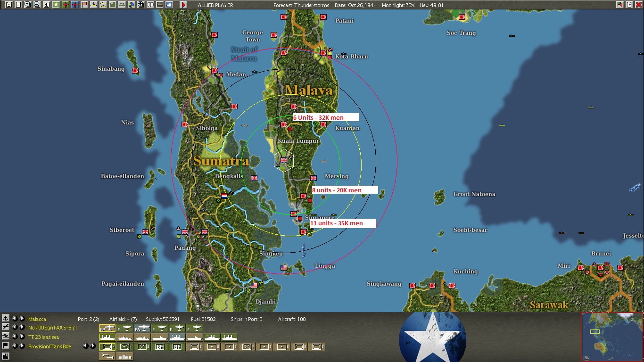This screenshot has height=362, width=644.
Task: Click the factory icon in the bottom-left panel
Action: click(x=6, y=355)
